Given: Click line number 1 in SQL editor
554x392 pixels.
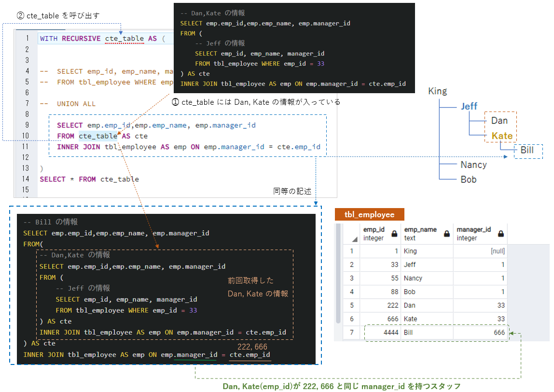Looking at the screenshot, I should click(27, 38).
